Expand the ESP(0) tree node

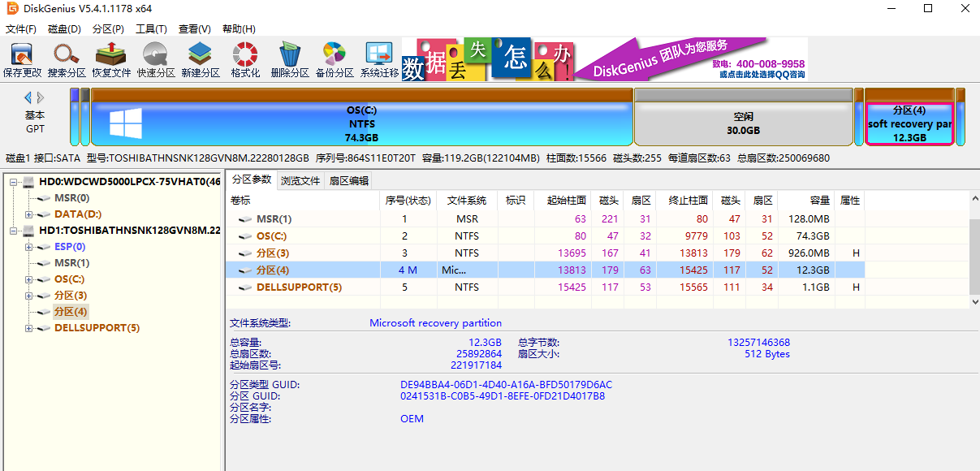29,247
